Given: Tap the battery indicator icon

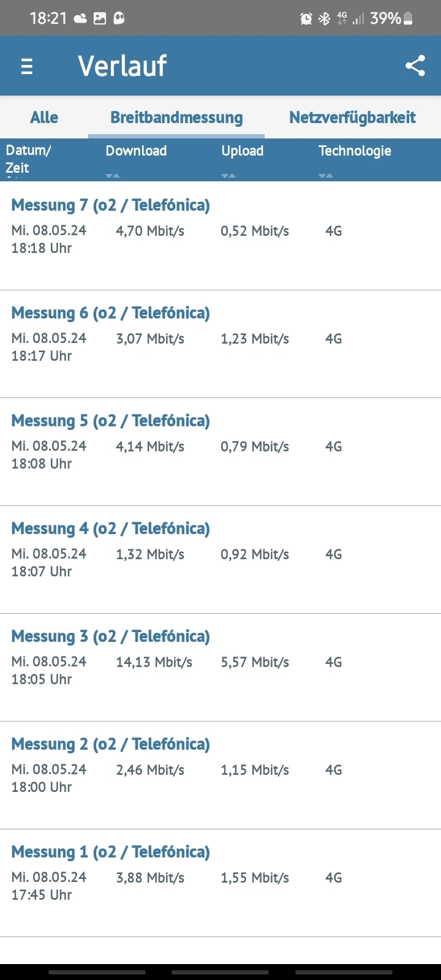Looking at the screenshot, I should [x=409, y=18].
